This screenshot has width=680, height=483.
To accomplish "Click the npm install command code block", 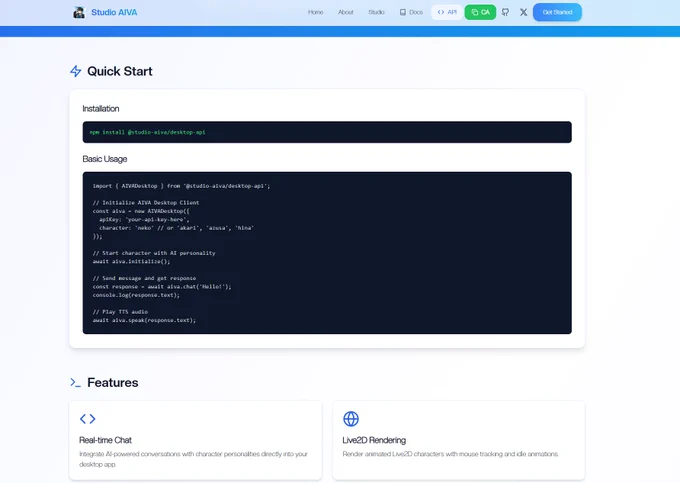I will tap(327, 132).
